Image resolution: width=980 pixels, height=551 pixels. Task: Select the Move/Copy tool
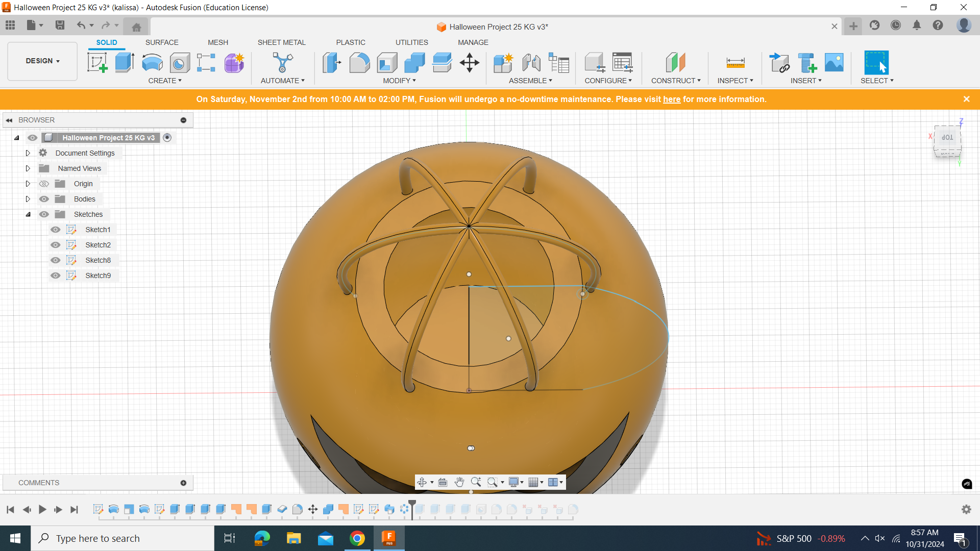coord(470,63)
